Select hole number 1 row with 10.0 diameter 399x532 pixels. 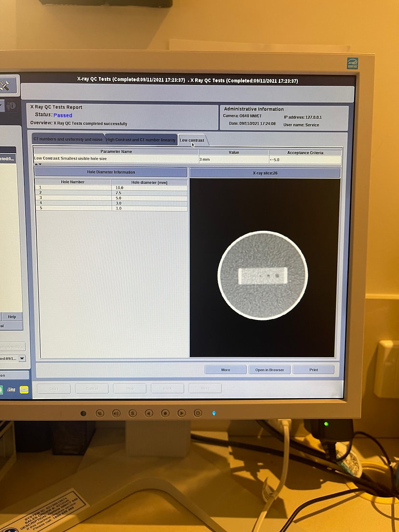click(111, 187)
